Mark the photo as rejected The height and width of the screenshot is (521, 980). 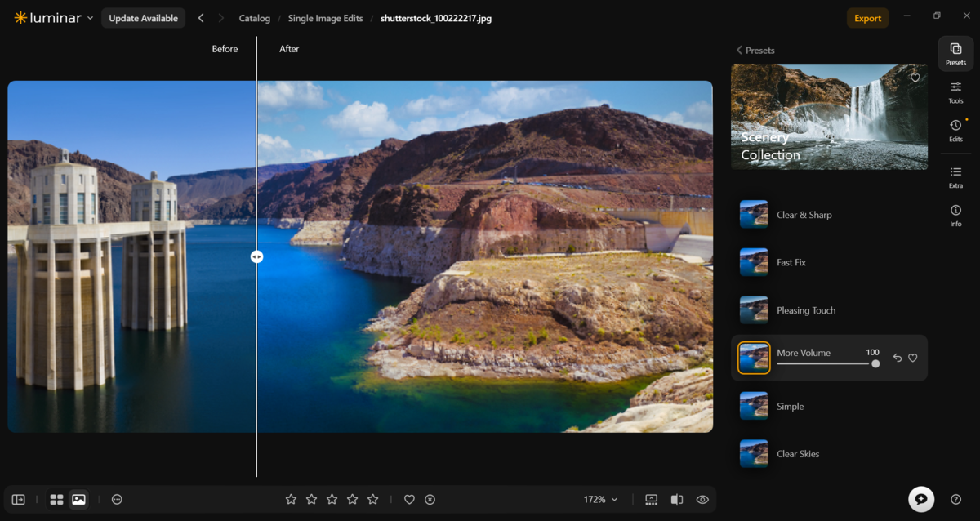(x=430, y=499)
